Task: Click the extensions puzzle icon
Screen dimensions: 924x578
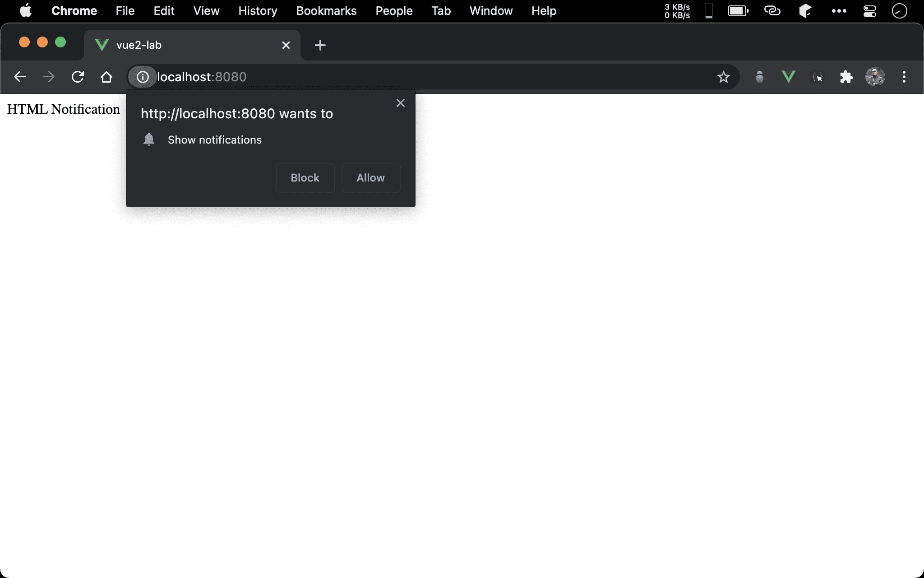Action: [x=846, y=77]
